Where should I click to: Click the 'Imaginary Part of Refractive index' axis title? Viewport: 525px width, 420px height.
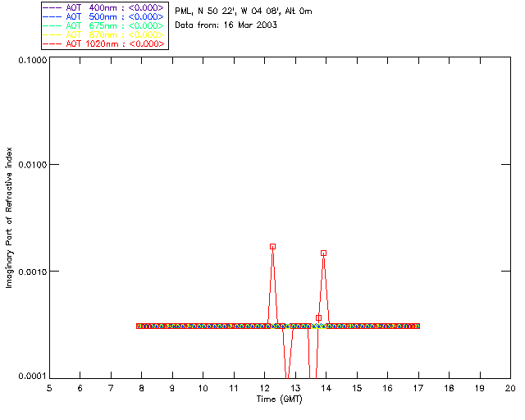[9, 217]
